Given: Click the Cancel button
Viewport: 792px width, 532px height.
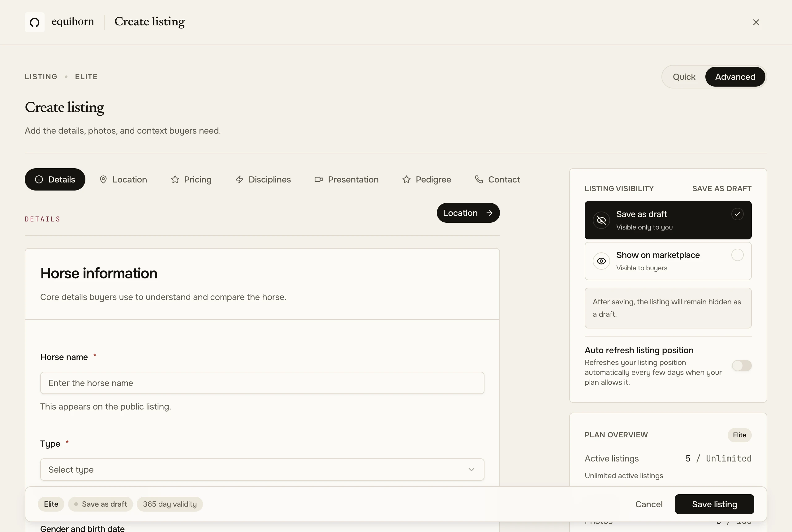Looking at the screenshot, I should [x=648, y=504].
